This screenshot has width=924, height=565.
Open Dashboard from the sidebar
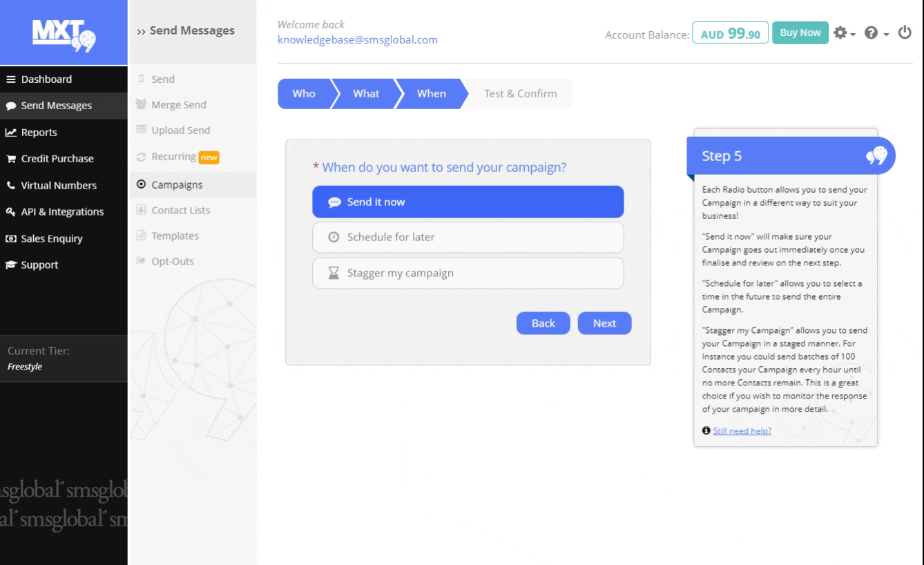click(46, 79)
